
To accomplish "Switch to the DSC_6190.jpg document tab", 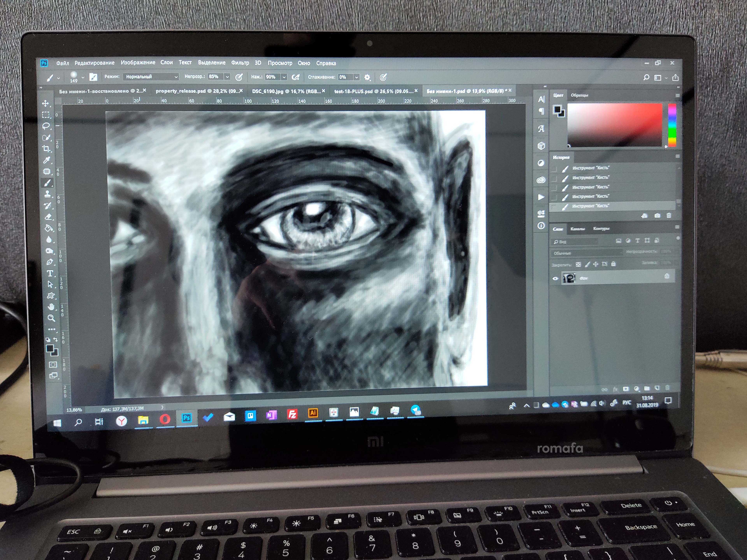I will point(286,91).
